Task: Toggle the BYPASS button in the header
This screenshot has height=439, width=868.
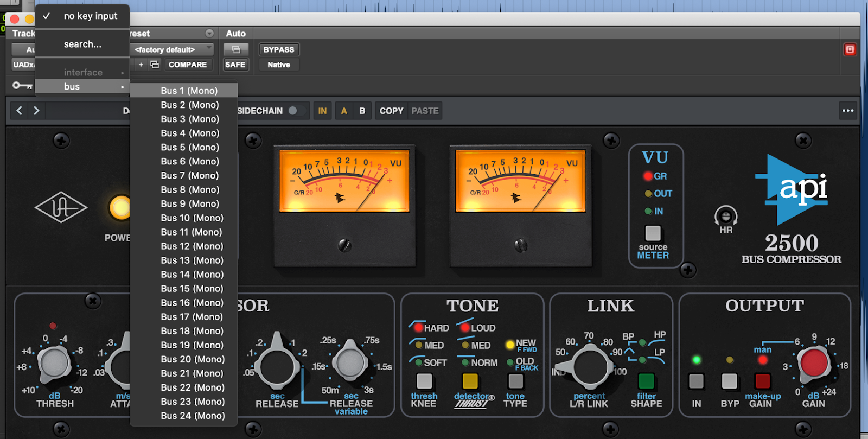Action: click(279, 49)
